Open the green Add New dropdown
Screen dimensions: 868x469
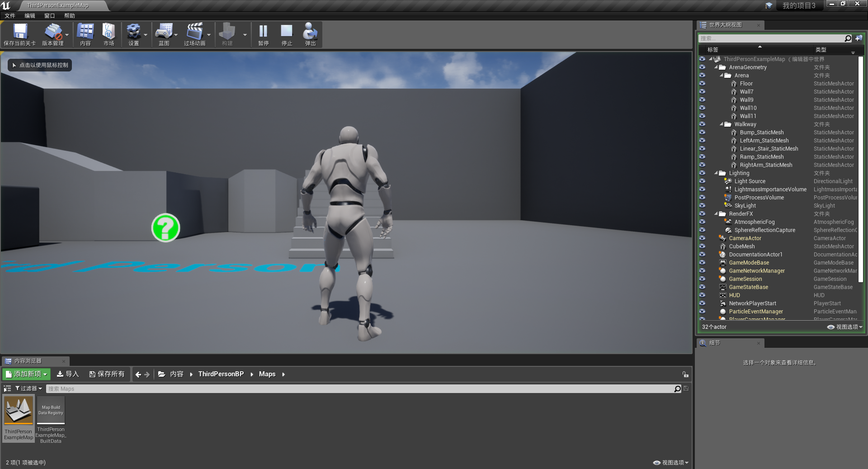(27, 374)
